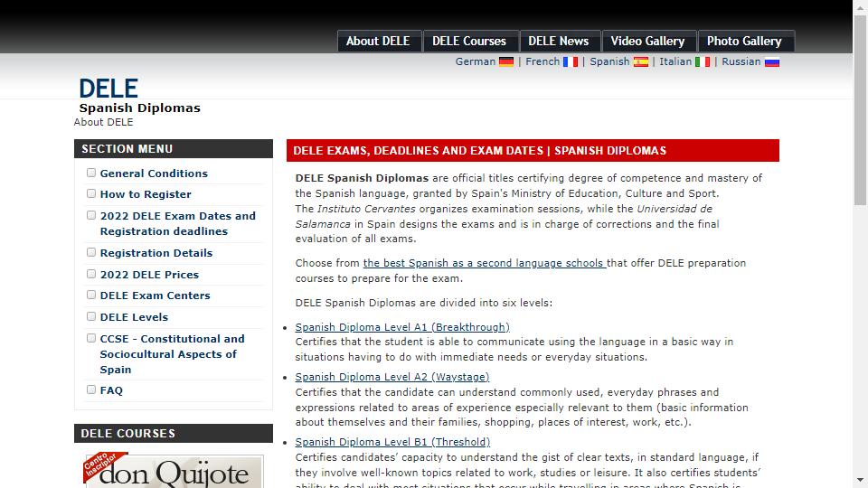
Task: Switch language to French
Action: pos(542,61)
